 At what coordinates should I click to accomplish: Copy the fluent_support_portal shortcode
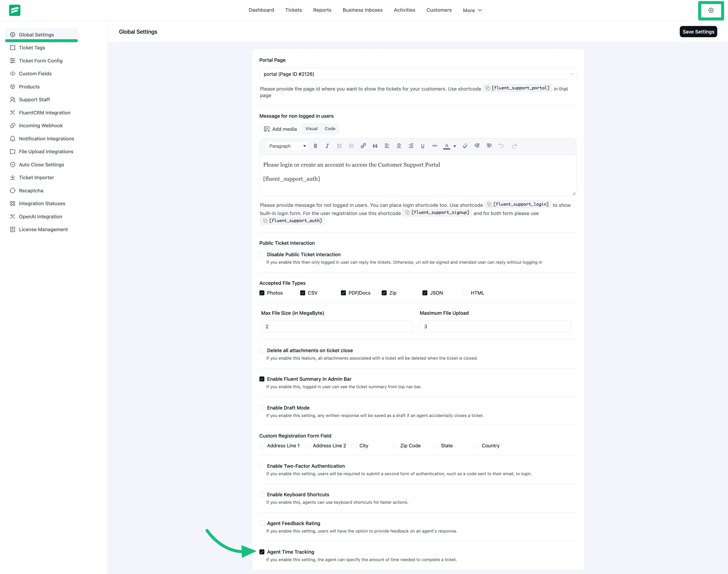click(488, 88)
